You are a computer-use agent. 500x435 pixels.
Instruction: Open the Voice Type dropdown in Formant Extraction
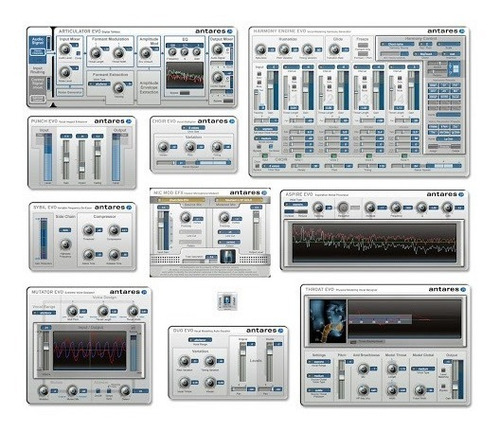[x=99, y=84]
